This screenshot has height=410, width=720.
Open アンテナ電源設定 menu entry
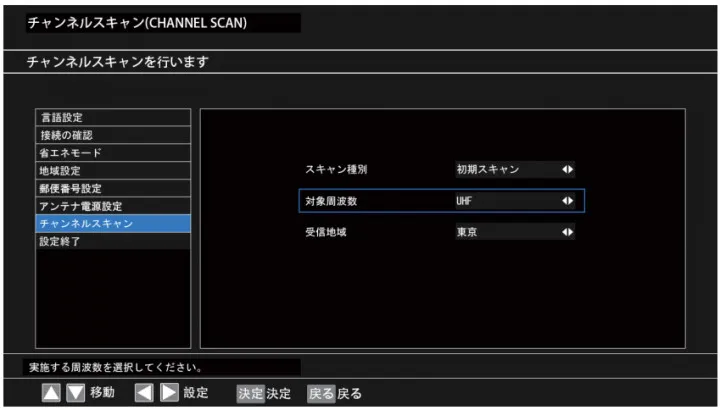(112, 206)
